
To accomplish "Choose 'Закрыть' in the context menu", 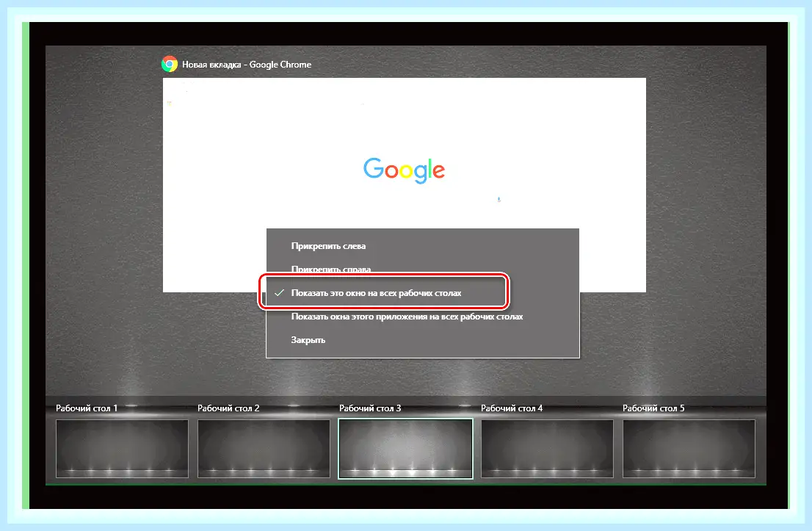I will (x=423, y=340).
